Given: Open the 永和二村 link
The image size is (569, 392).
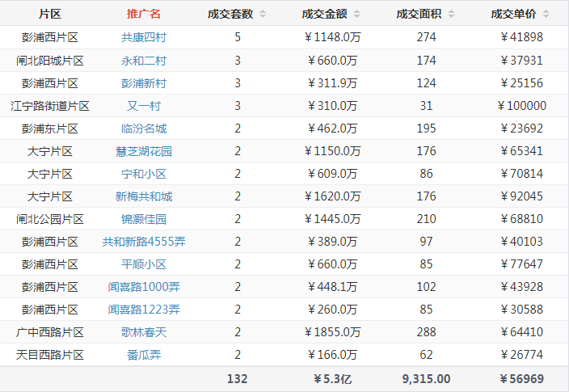Looking at the screenshot, I should (144, 61).
